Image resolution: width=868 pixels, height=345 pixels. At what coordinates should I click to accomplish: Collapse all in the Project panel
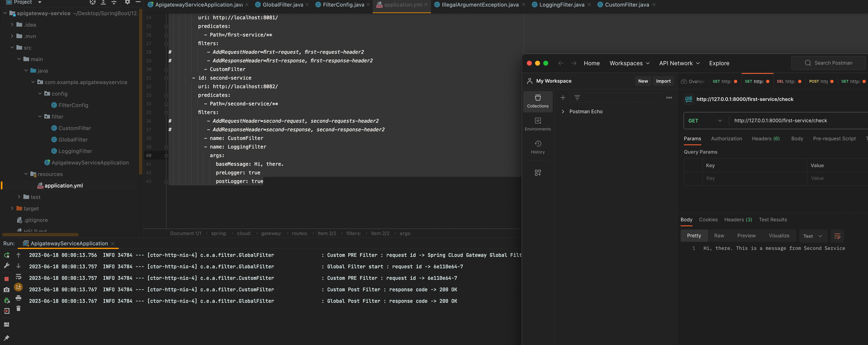(114, 2)
